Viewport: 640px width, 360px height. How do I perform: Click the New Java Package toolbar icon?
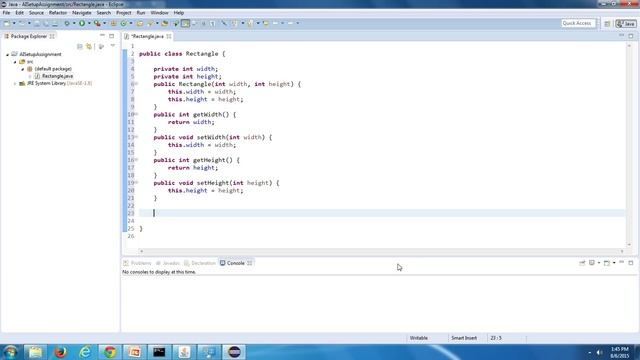coord(113,23)
